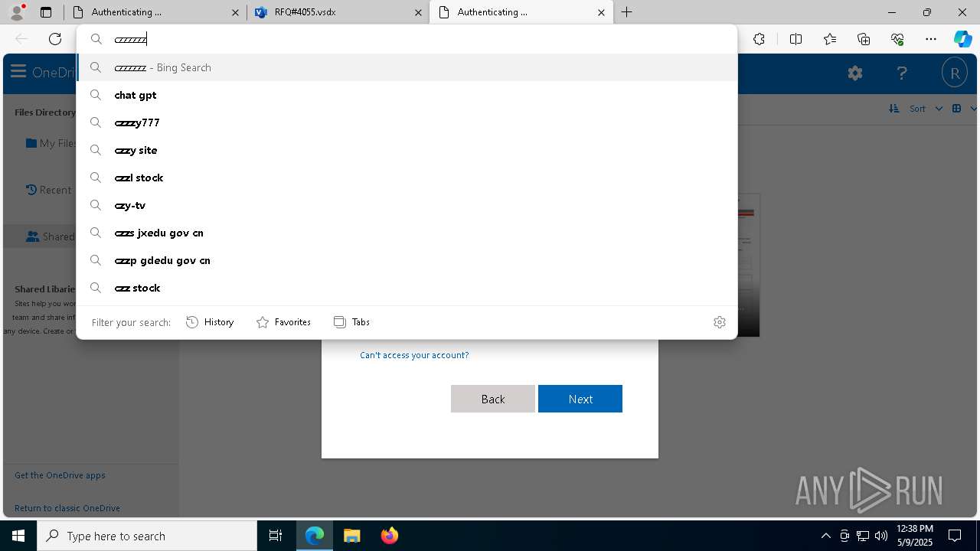Image resolution: width=980 pixels, height=551 pixels.
Task: Open the search suggestions settings gear
Action: point(719,322)
